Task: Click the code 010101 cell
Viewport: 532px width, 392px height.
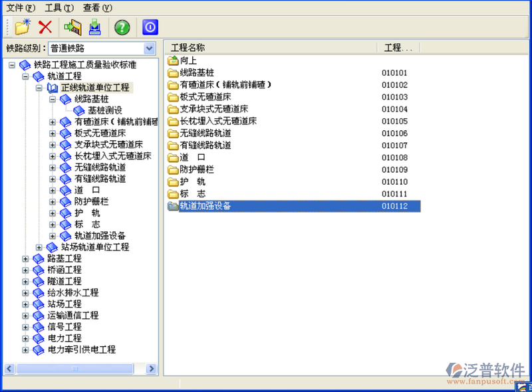Action: pos(394,73)
